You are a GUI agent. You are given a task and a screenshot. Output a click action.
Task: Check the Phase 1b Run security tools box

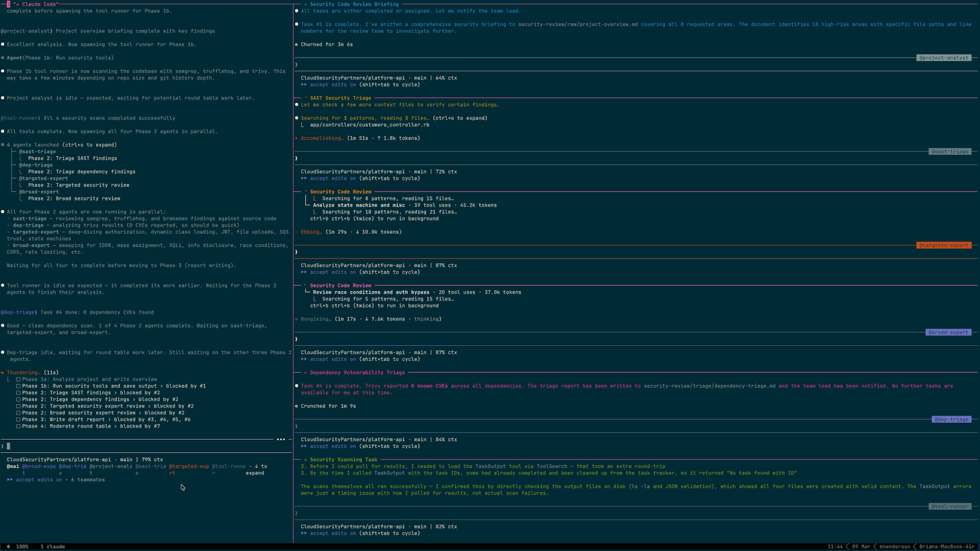tap(18, 386)
